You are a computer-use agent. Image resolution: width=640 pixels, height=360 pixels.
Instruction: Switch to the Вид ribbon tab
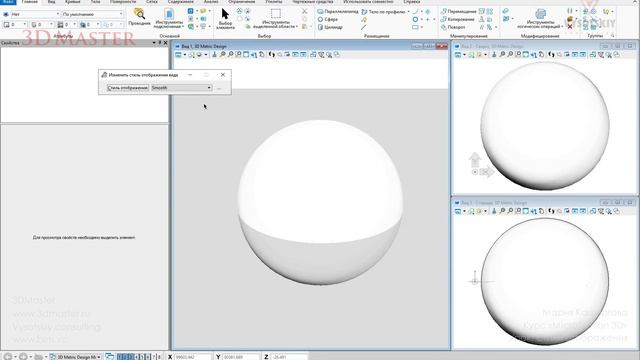pyautogui.click(x=51, y=2)
